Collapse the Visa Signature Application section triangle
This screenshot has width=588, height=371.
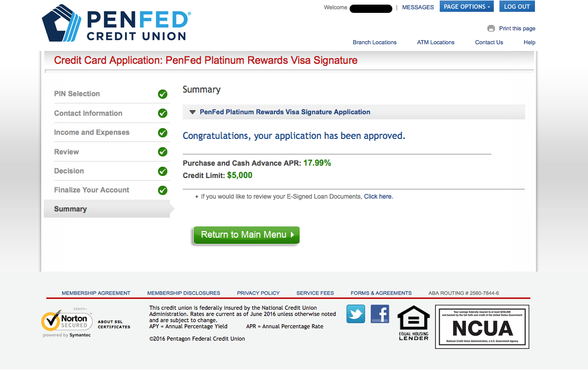[x=193, y=112]
